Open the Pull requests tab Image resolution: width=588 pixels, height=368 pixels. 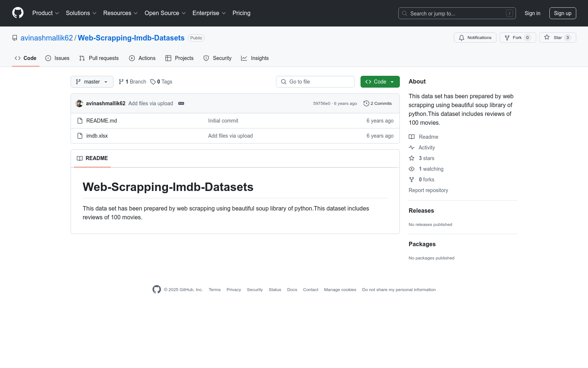99,58
